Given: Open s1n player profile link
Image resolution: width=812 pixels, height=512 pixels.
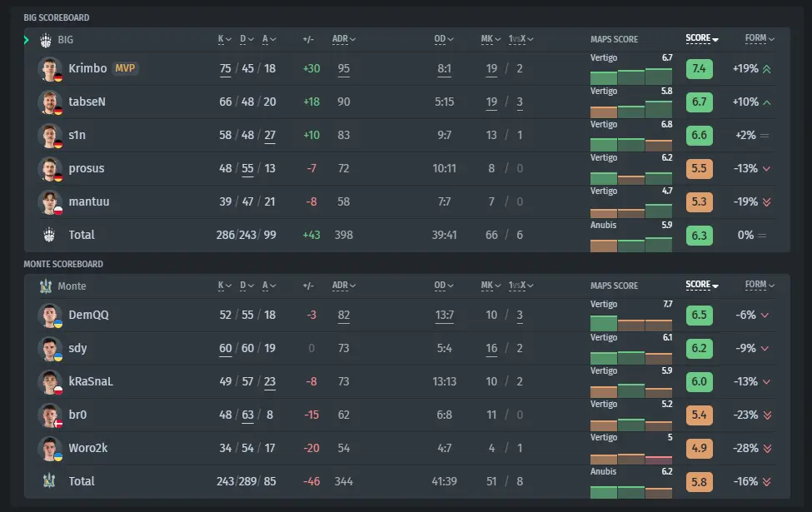Looking at the screenshot, I should pyautogui.click(x=77, y=135).
